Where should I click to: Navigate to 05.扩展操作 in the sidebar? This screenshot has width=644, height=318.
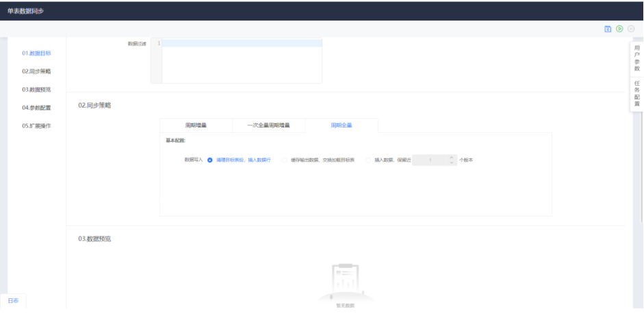click(36, 126)
